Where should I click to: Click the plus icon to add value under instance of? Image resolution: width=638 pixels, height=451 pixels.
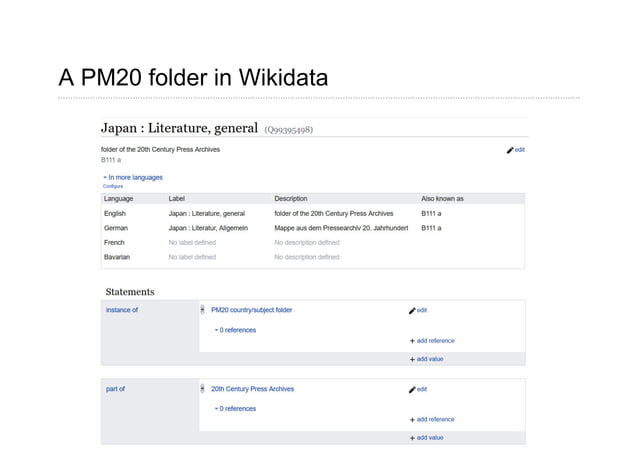click(x=412, y=358)
